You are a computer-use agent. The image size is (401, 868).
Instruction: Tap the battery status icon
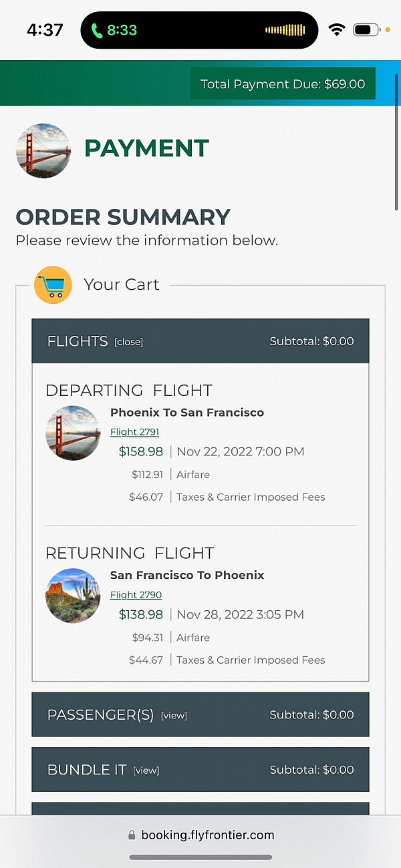366,30
